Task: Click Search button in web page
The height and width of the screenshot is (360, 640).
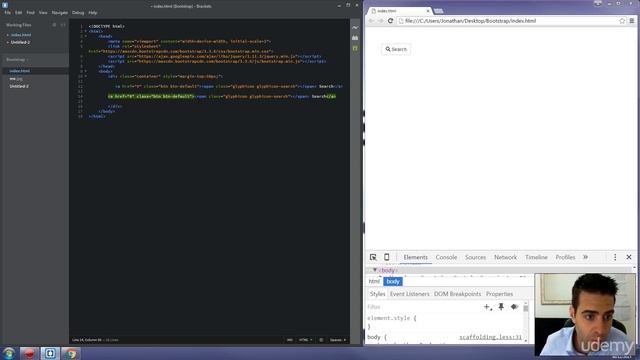Action: [396, 49]
